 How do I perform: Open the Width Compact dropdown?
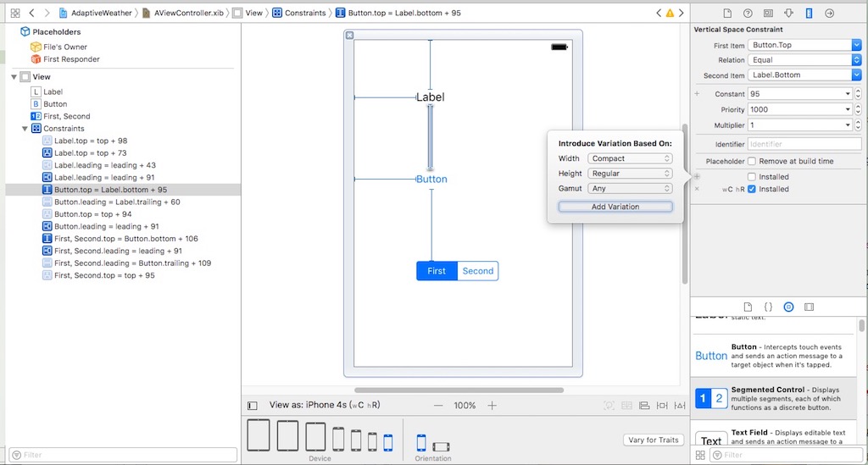point(630,158)
